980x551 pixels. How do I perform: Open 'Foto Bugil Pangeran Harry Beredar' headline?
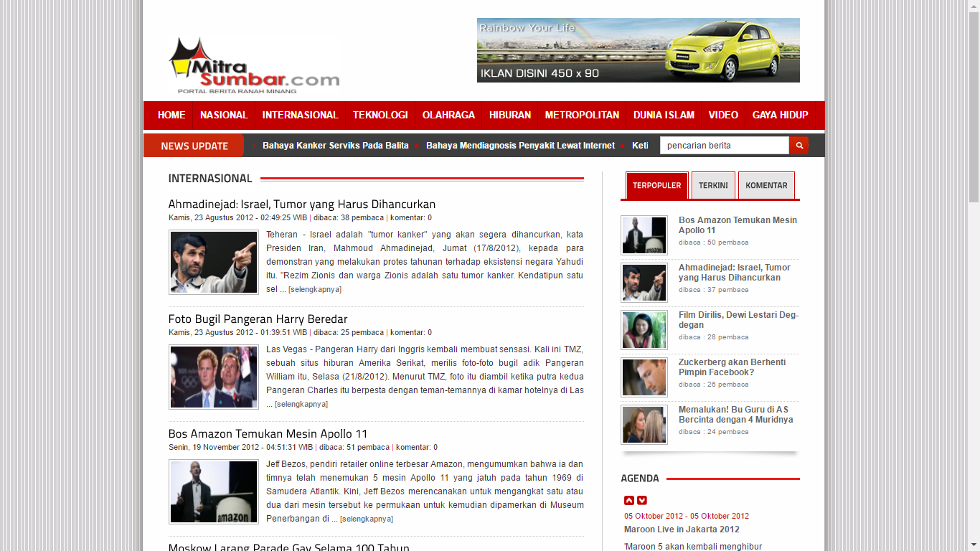click(x=258, y=319)
